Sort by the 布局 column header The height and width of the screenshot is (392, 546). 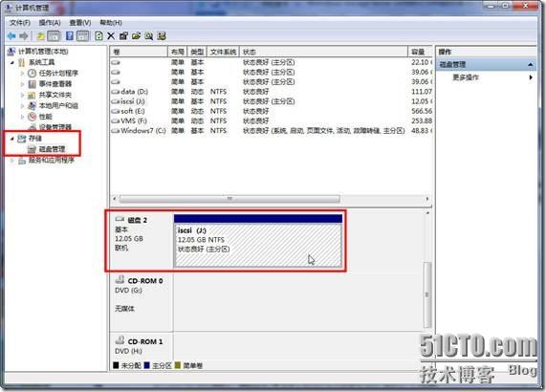[x=178, y=52]
